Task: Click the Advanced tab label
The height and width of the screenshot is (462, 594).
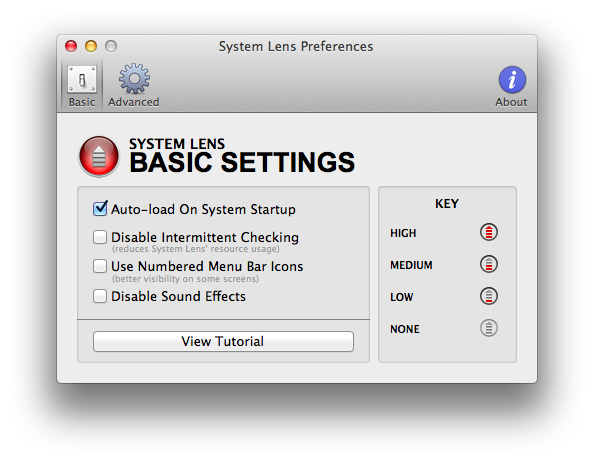Action: click(133, 102)
